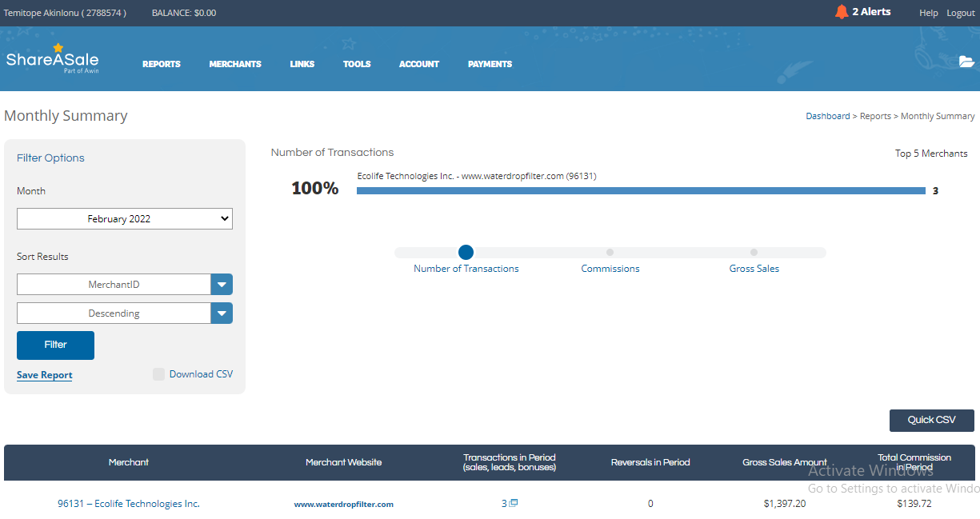Open the Tools menu
The width and height of the screenshot is (980, 519).
point(357,64)
